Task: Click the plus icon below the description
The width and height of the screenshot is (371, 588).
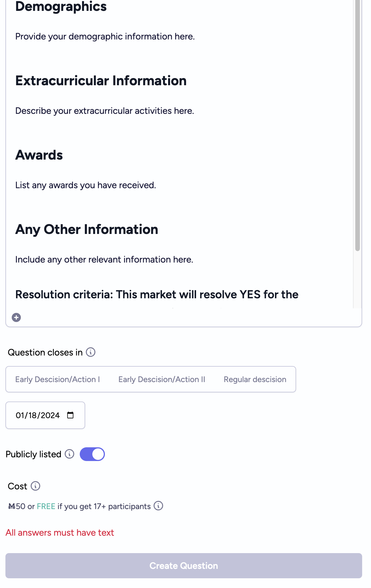Action: tap(16, 317)
